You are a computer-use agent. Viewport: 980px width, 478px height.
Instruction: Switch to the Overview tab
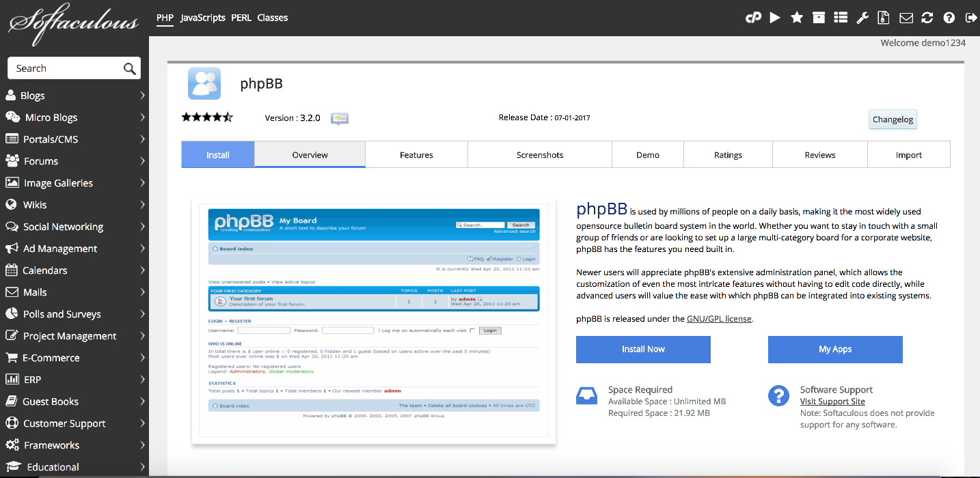[x=310, y=154]
